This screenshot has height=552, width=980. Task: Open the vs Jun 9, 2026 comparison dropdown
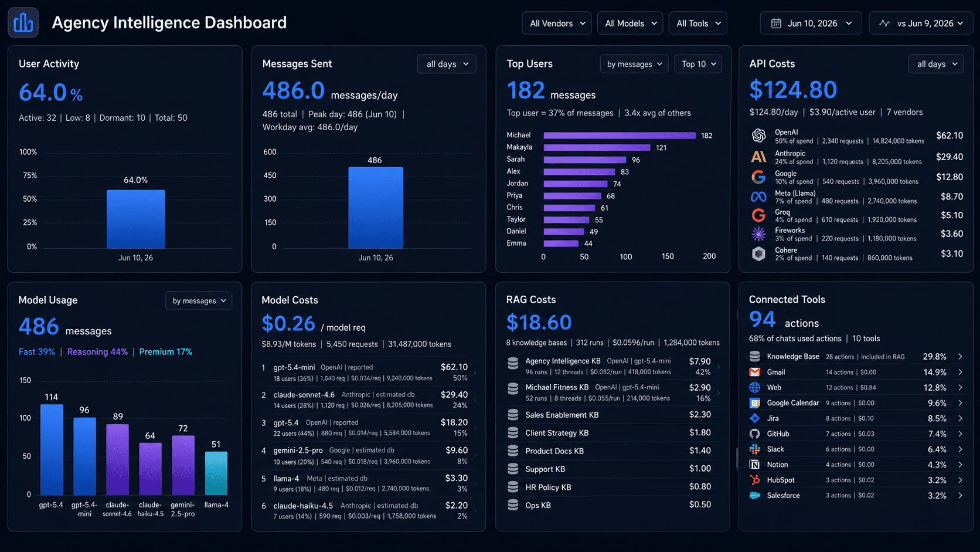pyautogui.click(x=921, y=23)
